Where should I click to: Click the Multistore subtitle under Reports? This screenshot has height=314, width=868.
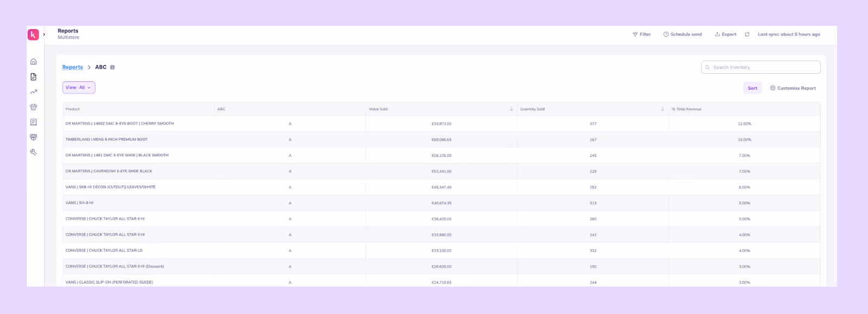[x=68, y=37]
